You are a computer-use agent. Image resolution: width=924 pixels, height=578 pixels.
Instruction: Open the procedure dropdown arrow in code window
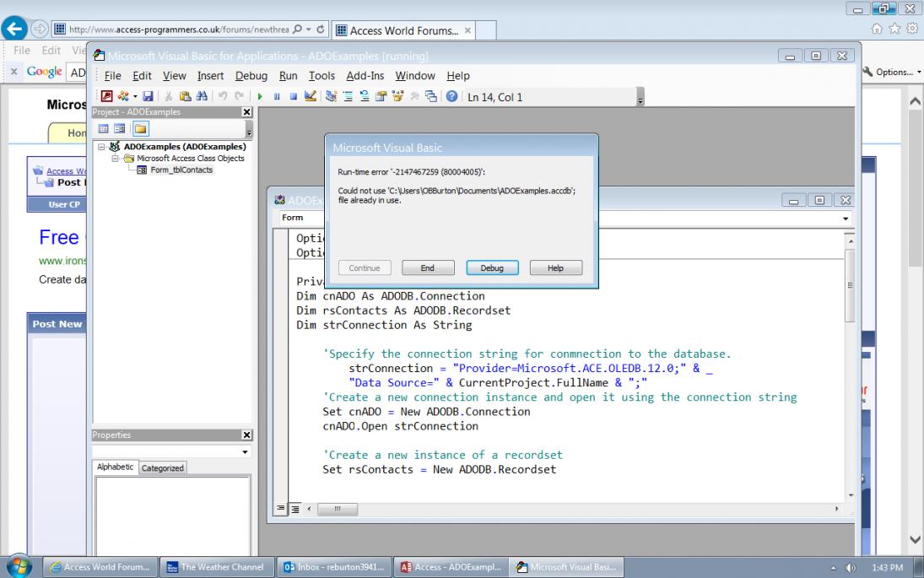tap(846, 219)
